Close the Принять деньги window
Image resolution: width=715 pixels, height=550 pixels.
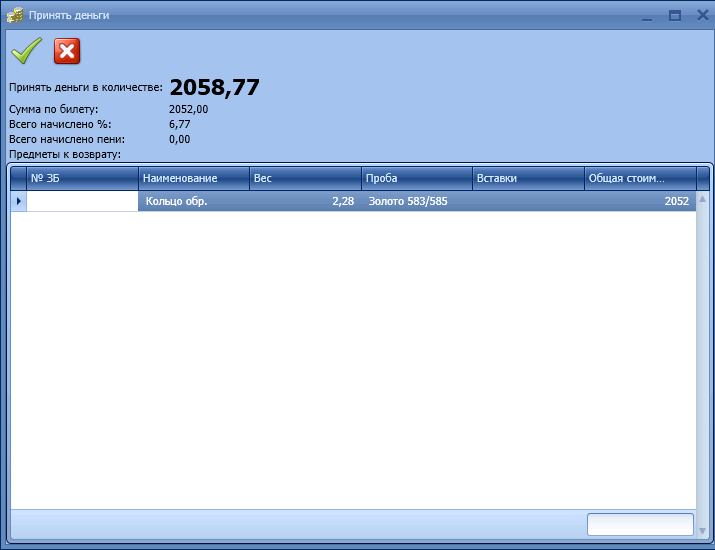(699, 16)
